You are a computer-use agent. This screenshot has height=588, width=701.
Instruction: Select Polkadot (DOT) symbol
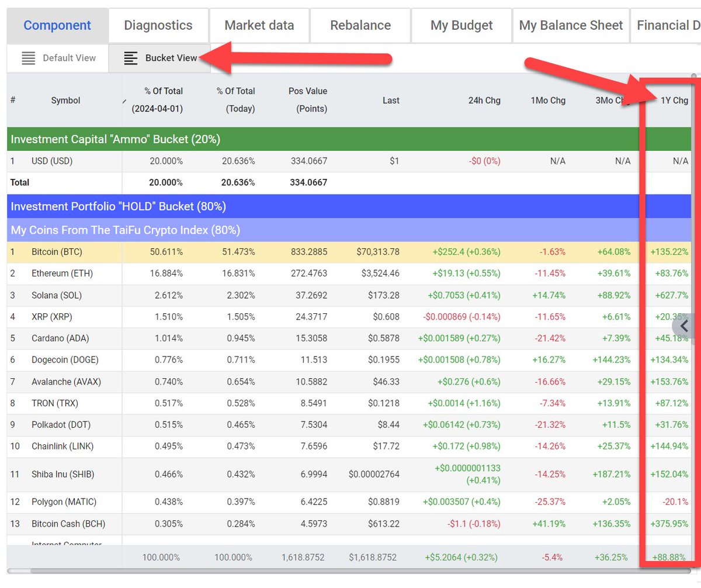coord(61,425)
